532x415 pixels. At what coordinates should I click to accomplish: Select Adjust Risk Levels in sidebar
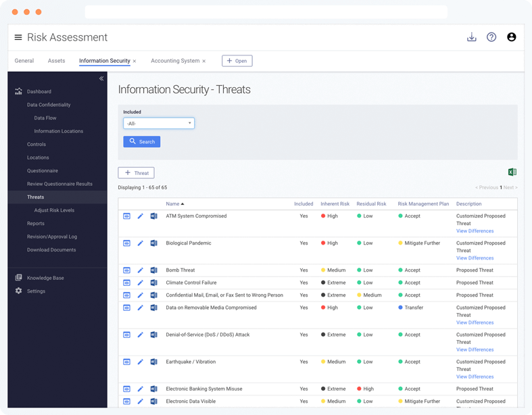pyautogui.click(x=54, y=210)
